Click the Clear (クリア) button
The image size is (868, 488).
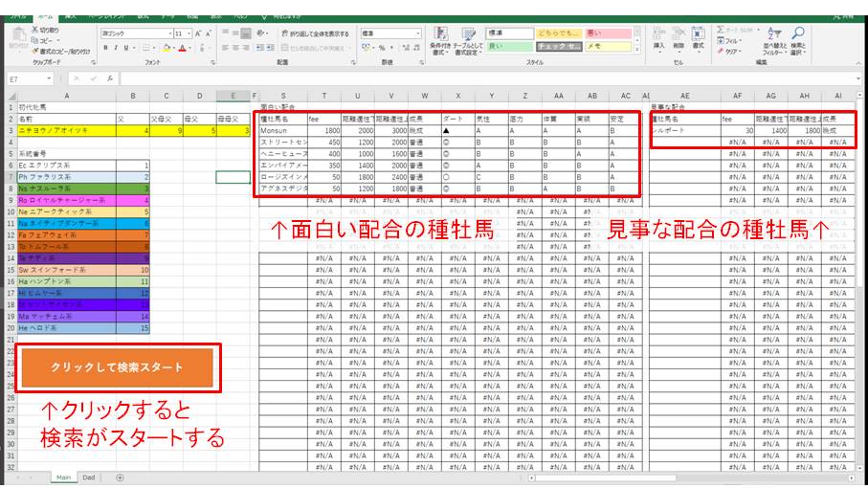pos(728,51)
